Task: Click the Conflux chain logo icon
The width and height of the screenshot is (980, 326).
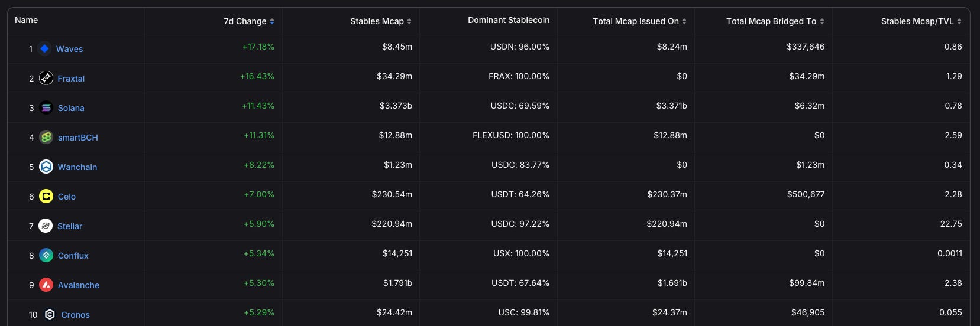Action: click(46, 255)
